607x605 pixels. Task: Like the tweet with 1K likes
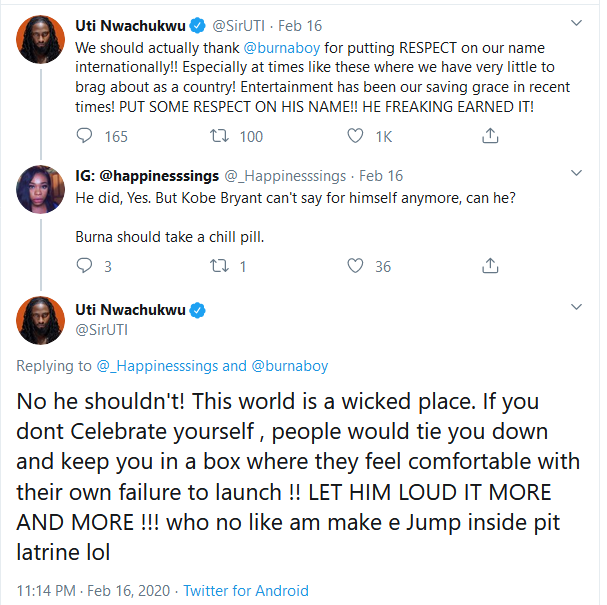pos(355,136)
